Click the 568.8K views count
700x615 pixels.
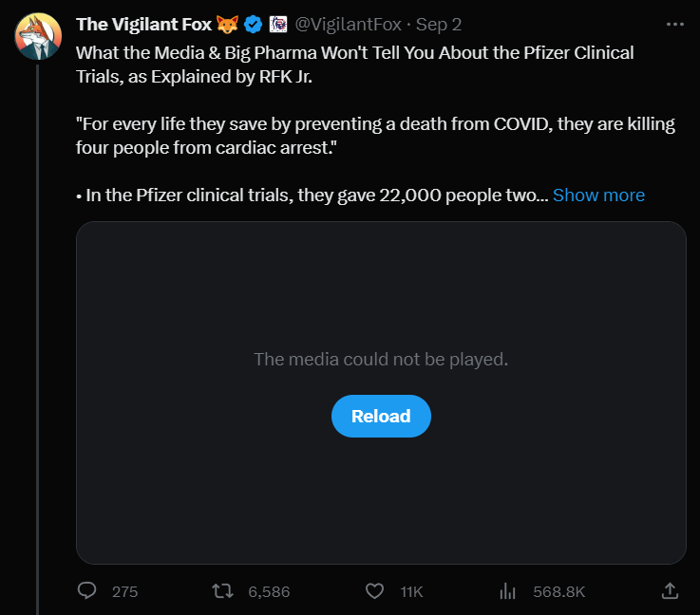(558, 591)
